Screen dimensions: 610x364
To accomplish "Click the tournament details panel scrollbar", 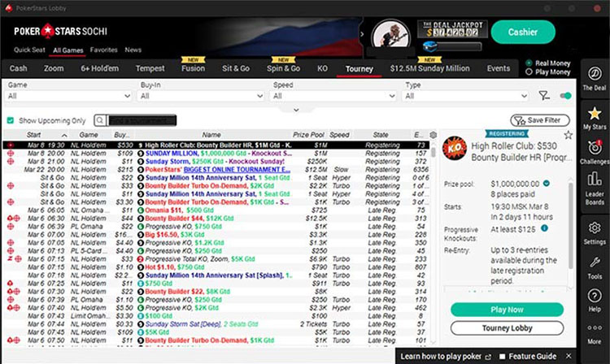I will pos(571,236).
